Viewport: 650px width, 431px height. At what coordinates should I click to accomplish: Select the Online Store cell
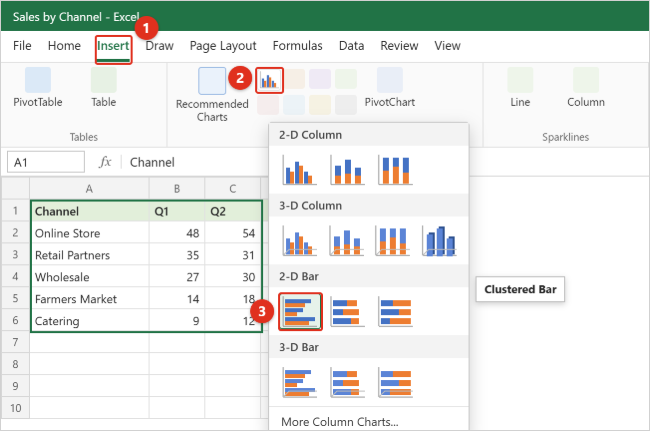pyautogui.click(x=90, y=233)
